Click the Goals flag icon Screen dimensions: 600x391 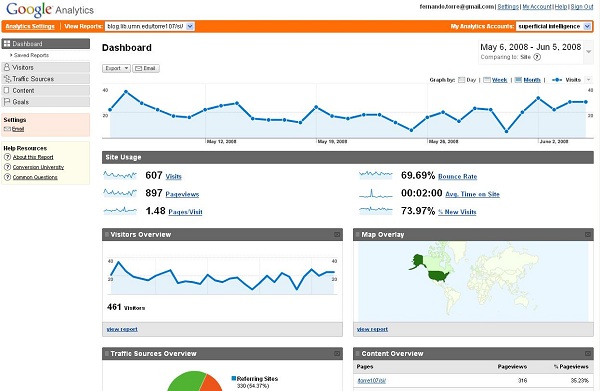[x=7, y=102]
